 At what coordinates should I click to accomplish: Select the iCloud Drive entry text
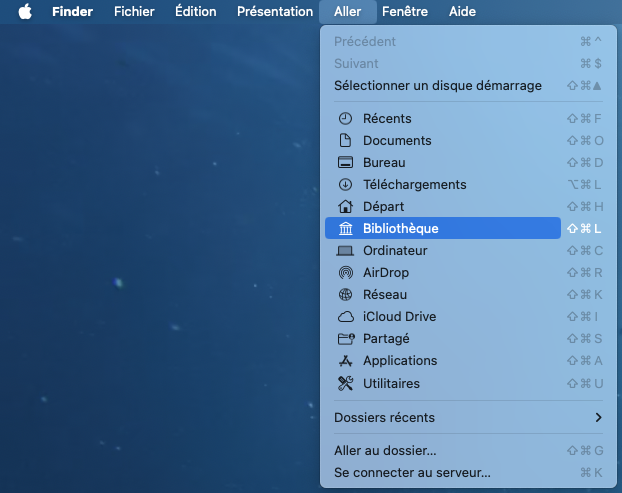tap(399, 317)
